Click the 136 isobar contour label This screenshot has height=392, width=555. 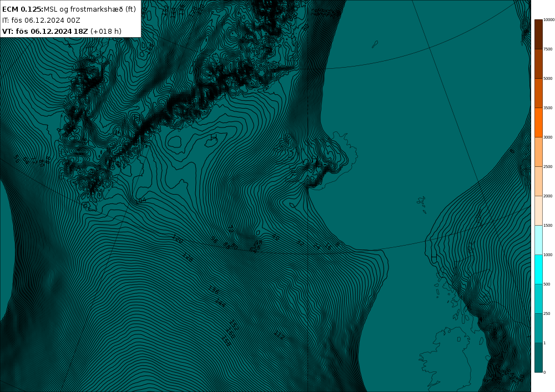pos(214,290)
